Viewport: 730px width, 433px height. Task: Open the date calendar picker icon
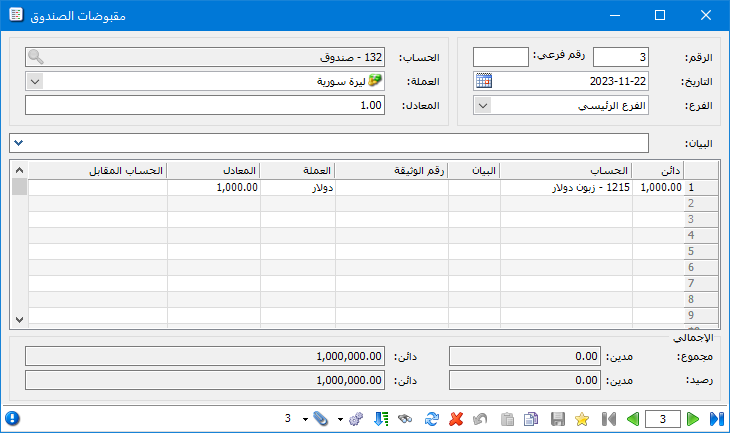pyautogui.click(x=484, y=81)
